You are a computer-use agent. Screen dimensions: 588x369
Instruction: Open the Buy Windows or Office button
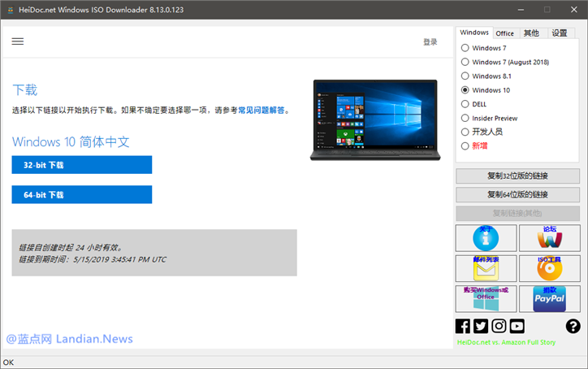[x=486, y=299]
